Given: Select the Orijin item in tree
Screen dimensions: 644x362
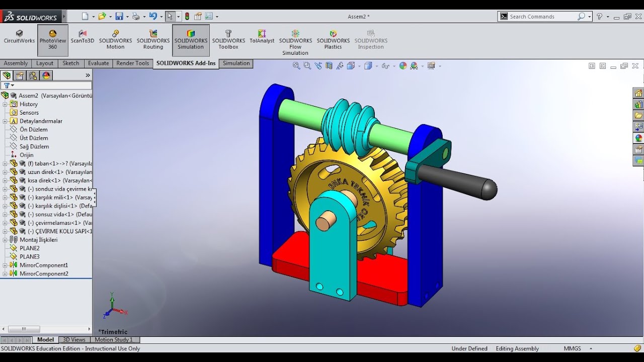Looking at the screenshot, I should [27, 155].
